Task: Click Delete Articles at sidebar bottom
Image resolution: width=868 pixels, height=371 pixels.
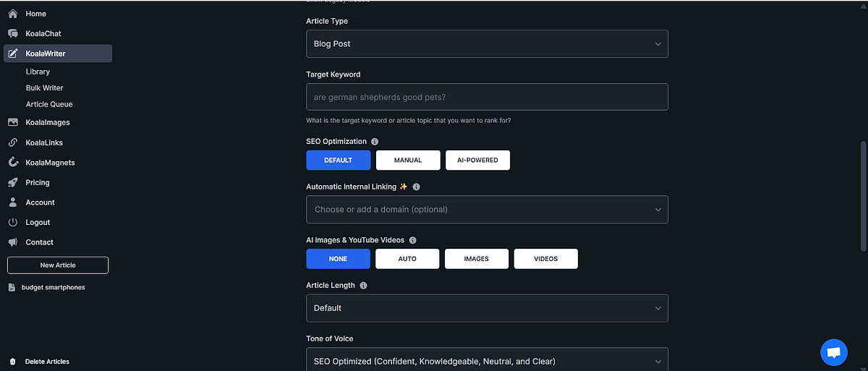Action: tap(48, 361)
